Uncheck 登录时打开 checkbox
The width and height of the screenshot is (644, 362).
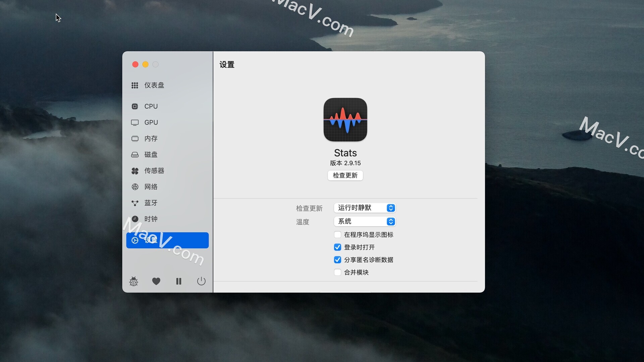337,247
